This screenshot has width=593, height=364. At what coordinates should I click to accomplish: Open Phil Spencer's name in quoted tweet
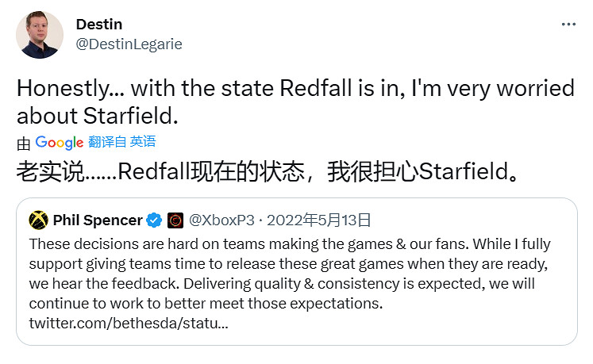tap(98, 220)
